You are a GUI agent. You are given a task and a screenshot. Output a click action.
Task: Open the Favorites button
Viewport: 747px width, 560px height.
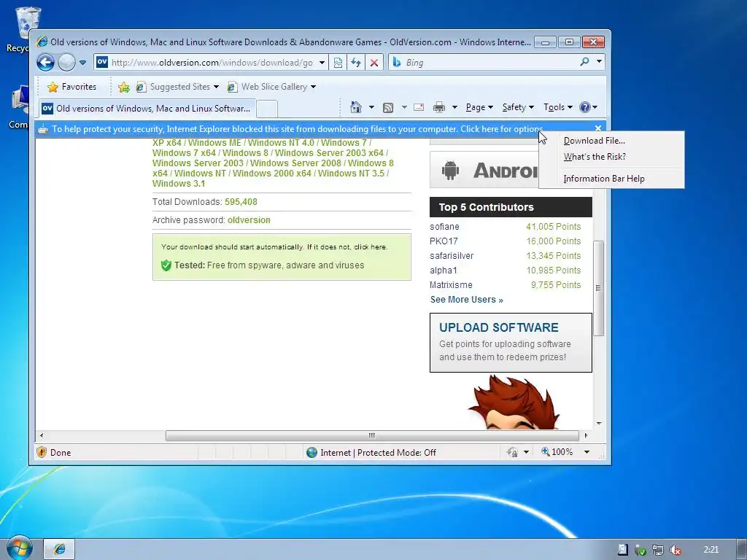(72, 87)
